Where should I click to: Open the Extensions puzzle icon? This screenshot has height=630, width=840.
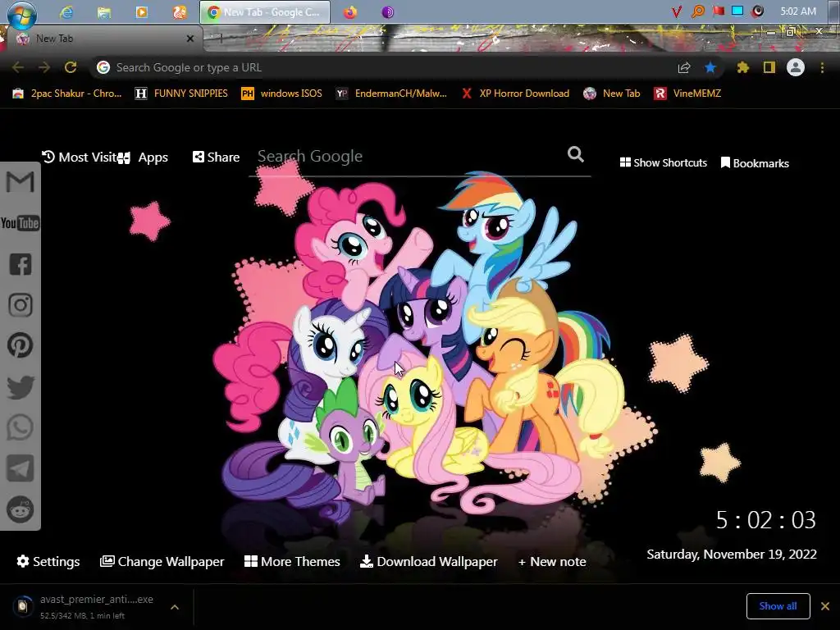coord(742,67)
